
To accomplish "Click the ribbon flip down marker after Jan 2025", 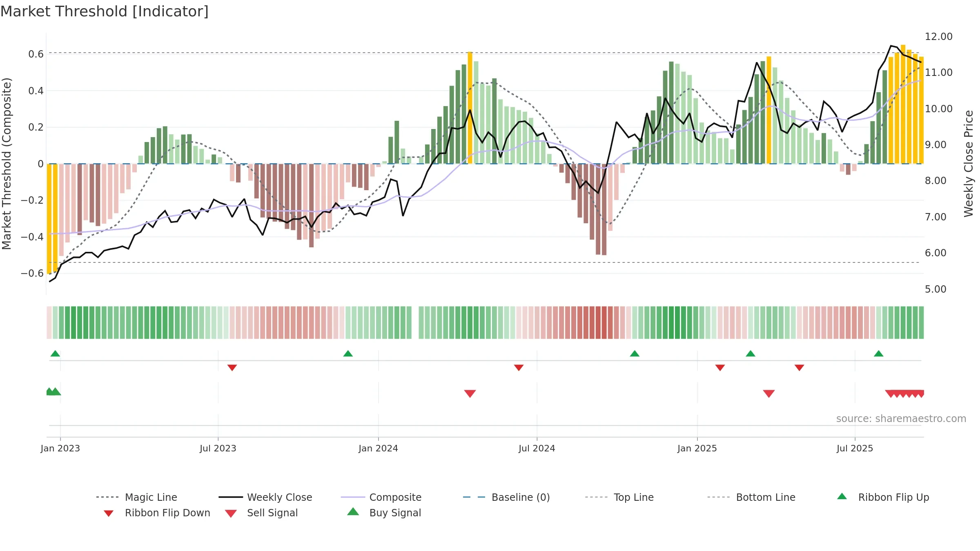I will tap(720, 368).
